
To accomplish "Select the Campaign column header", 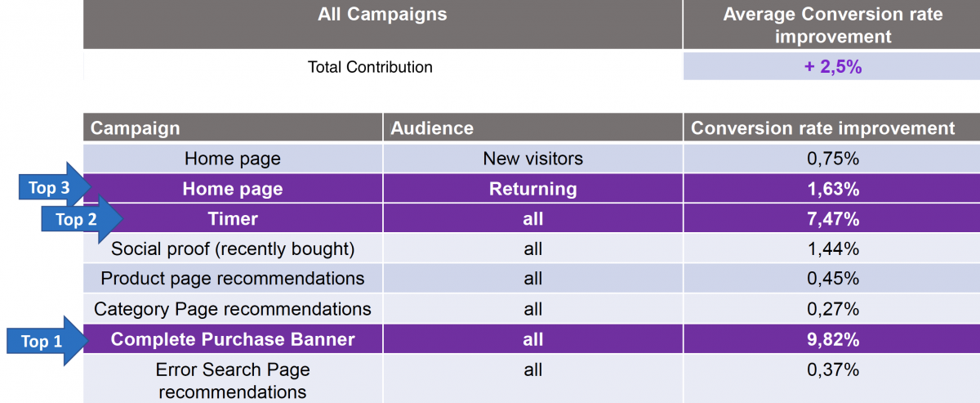I will click(136, 128).
